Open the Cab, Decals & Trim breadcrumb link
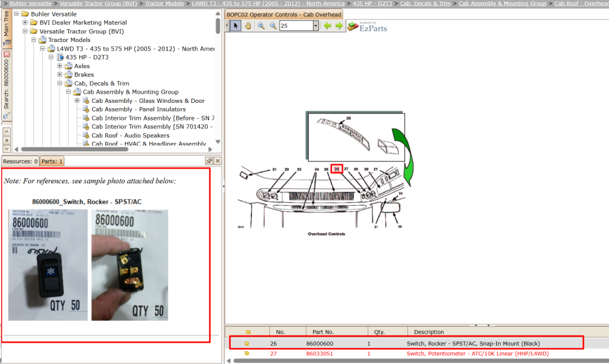Image resolution: width=609 pixels, height=364 pixels. (425, 3)
